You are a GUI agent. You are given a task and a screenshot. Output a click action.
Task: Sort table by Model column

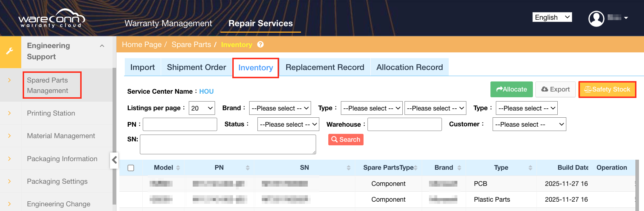178,168
